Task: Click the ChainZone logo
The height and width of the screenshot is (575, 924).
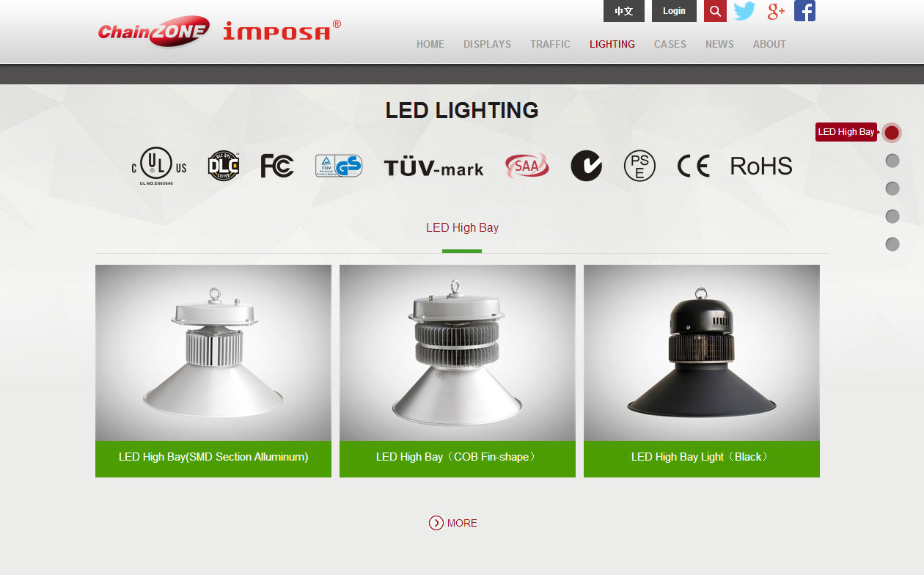Action: tap(154, 32)
